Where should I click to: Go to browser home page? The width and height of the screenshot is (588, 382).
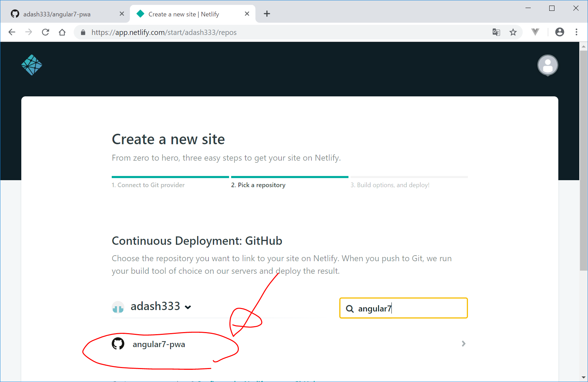click(62, 32)
